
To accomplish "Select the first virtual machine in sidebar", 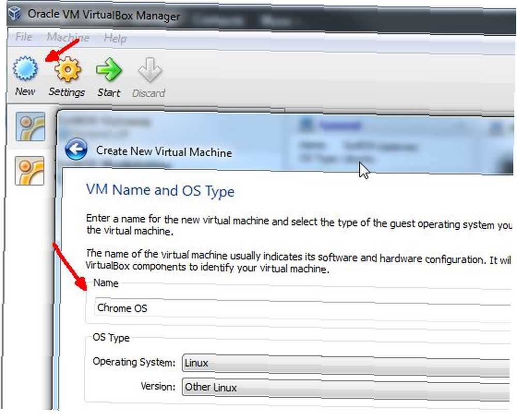I will [x=30, y=126].
